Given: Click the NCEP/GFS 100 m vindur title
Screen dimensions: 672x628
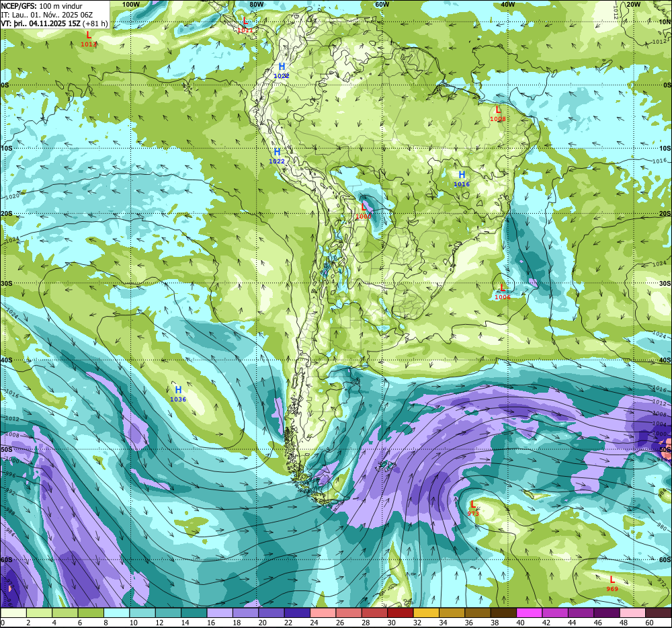Looking at the screenshot, I should pyautogui.click(x=42, y=6).
